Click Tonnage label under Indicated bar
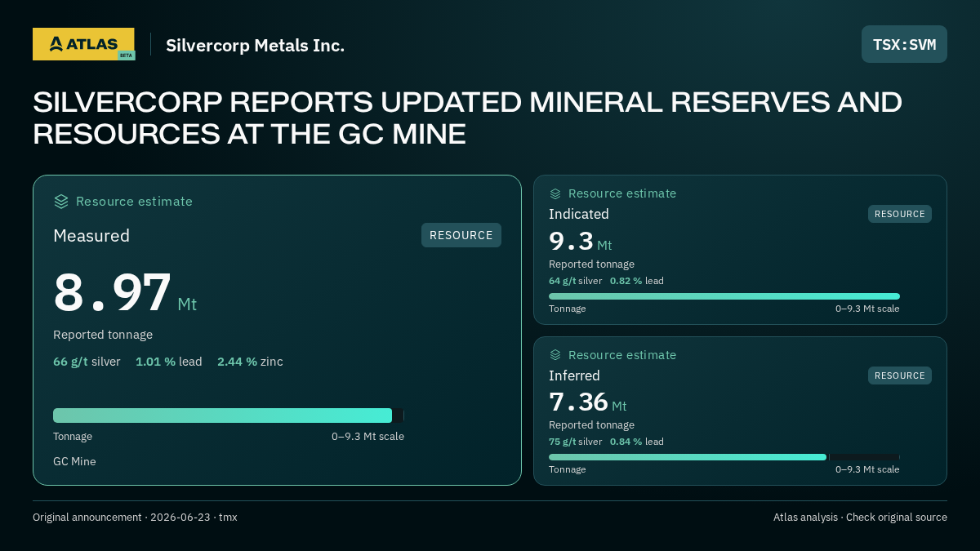The width and height of the screenshot is (980, 551). (568, 309)
